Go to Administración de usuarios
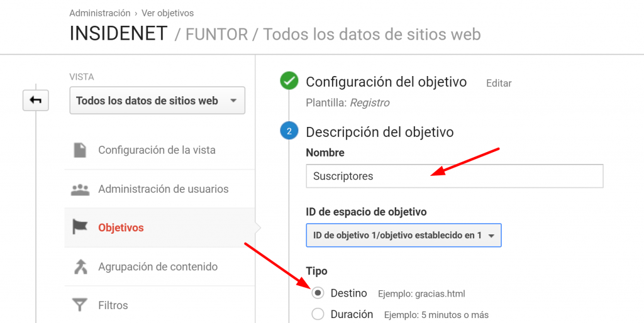The height and width of the screenshot is (323, 644). (163, 189)
